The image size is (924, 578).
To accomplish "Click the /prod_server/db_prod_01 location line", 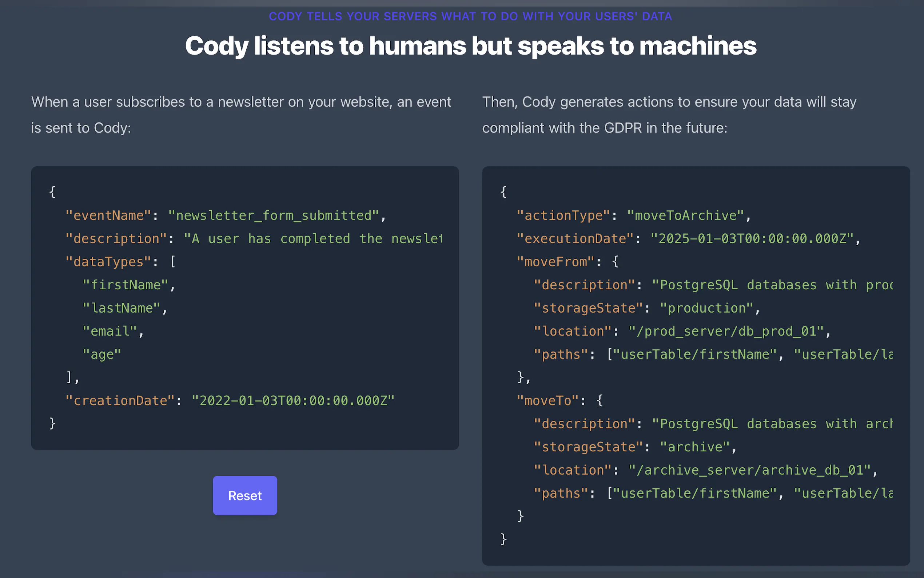I will pos(682,332).
